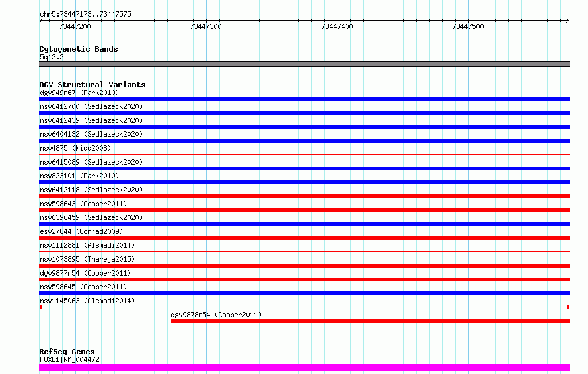Select the nsv6412439 (Sedlazeck2020) label
The width and height of the screenshot is (588, 374).
tap(91, 120)
